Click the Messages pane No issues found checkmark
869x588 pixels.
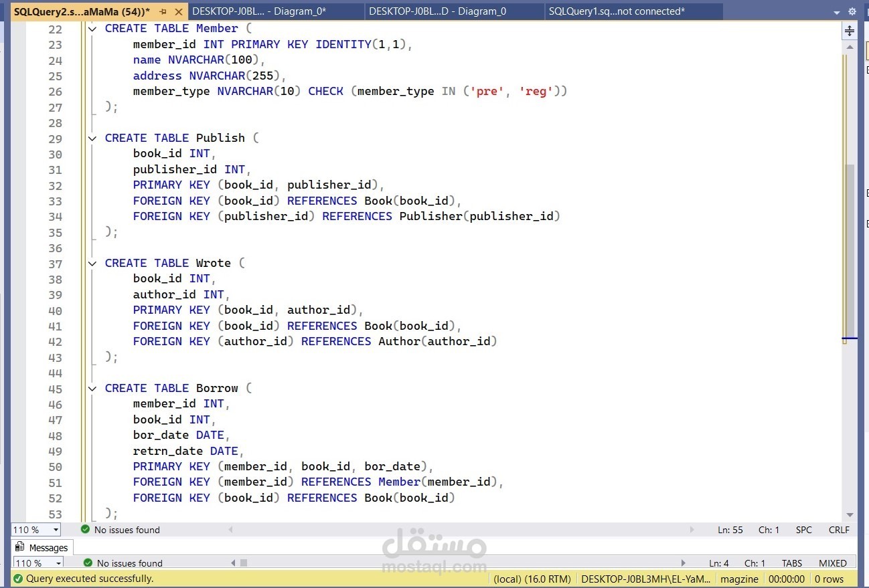(x=88, y=563)
